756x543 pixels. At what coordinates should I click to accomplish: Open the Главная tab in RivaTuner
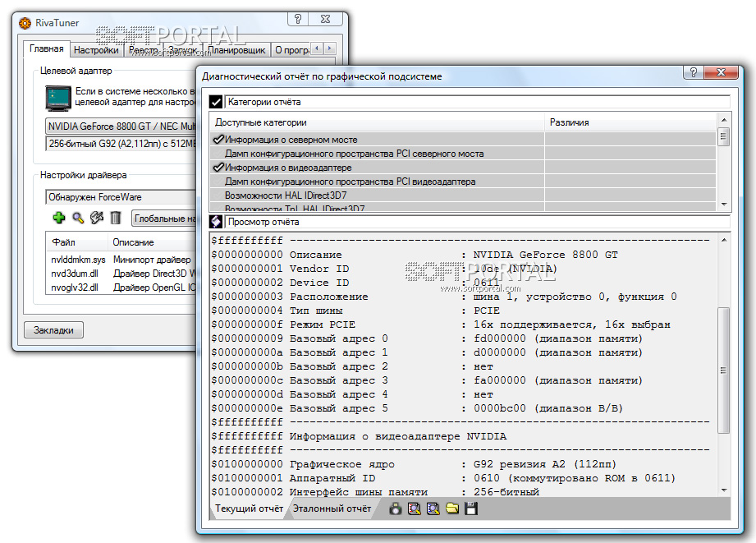pos(46,48)
